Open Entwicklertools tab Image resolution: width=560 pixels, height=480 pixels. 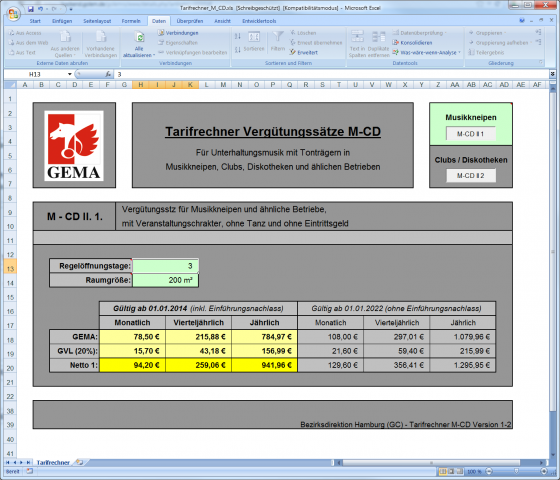[x=259, y=21]
